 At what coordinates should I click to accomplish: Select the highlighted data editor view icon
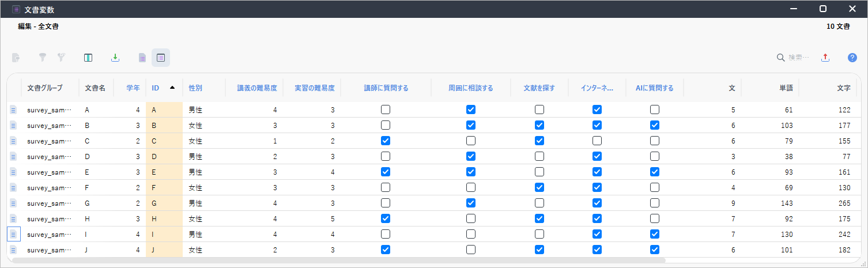point(161,58)
